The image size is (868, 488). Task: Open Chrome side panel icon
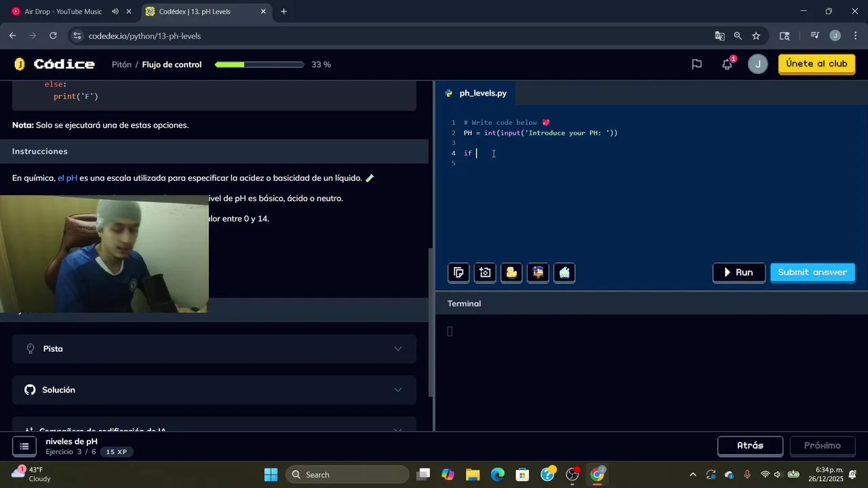[785, 36]
